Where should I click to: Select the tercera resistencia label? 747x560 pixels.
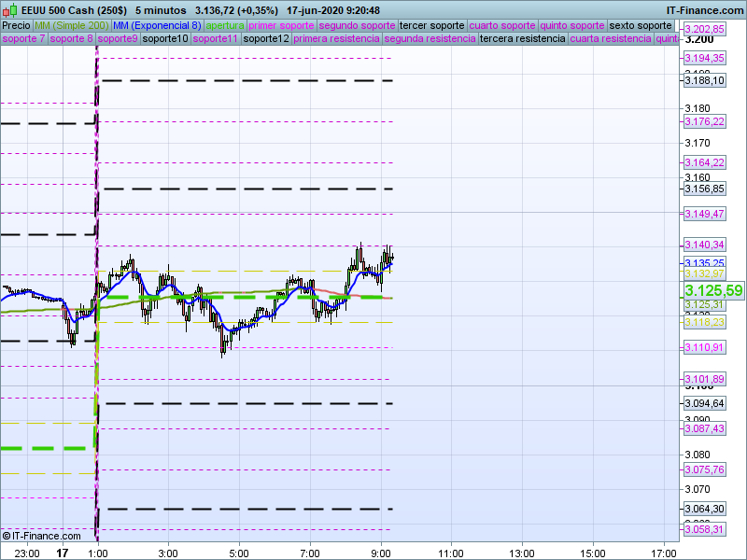(x=523, y=38)
